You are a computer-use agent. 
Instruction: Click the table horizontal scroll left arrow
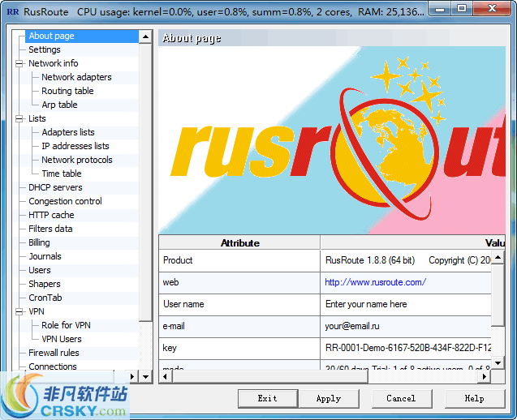[166, 376]
